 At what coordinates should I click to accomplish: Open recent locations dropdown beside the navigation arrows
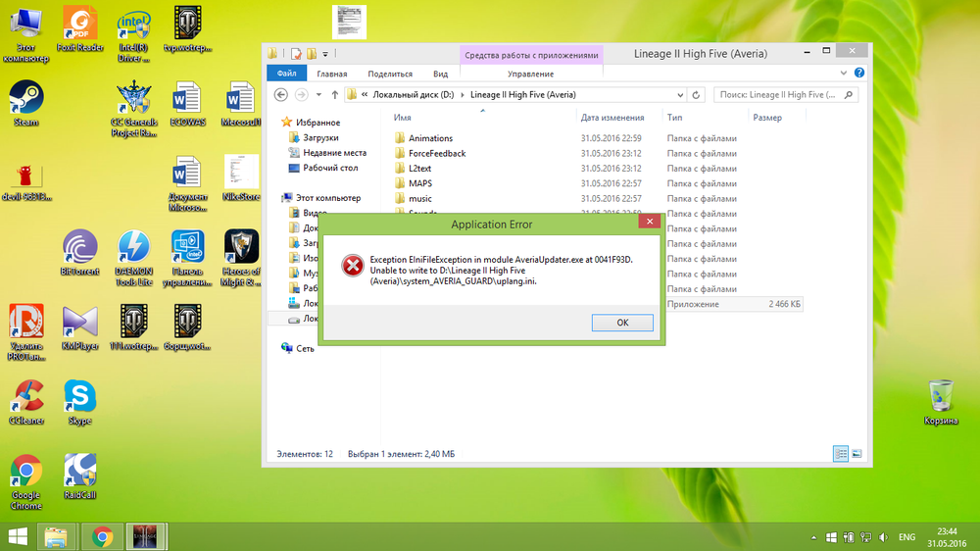[319, 95]
